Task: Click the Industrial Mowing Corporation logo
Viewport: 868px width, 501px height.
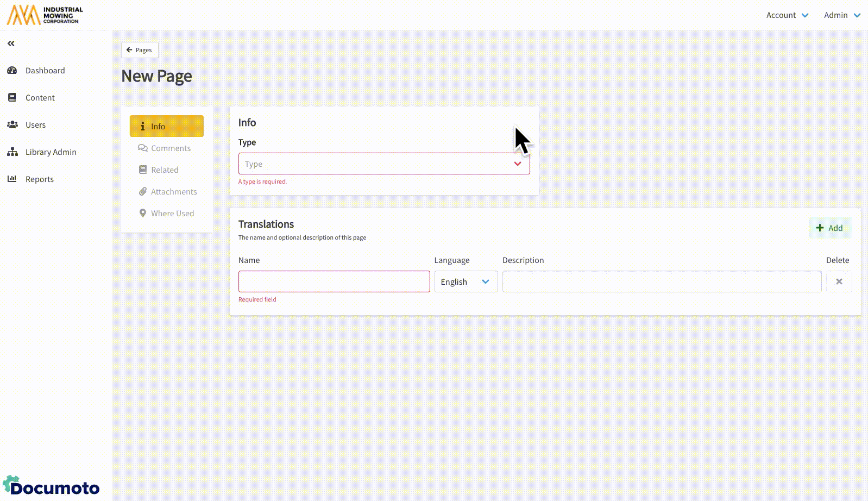Action: pos(45,15)
